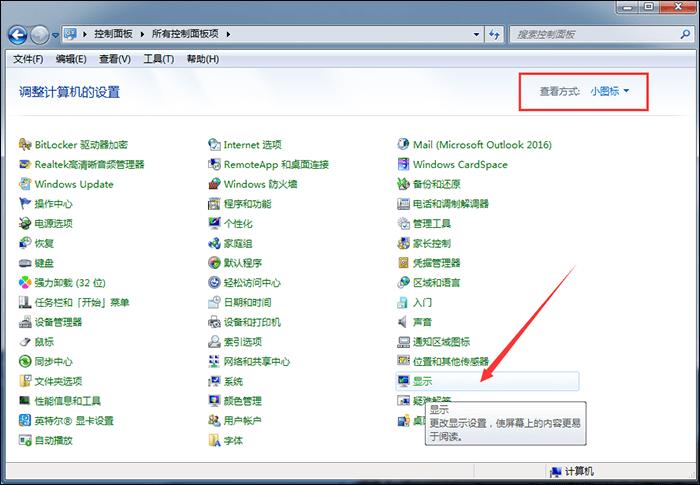Click the 操作中心 flag icon
This screenshot has height=485, width=700.
tap(25, 204)
